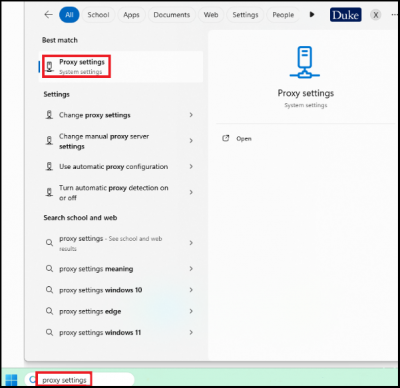Screen dimensions: 400x388
Task: Click the X account avatar button
Action: pos(376,15)
